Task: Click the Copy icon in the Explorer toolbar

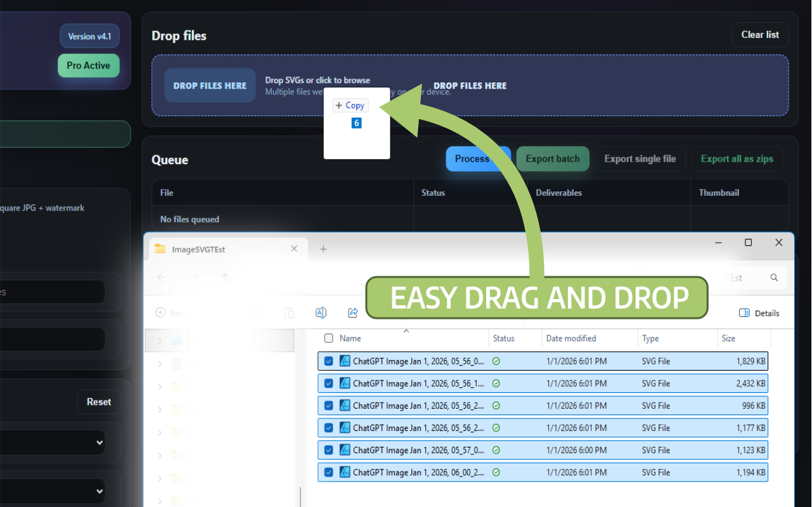Action: pyautogui.click(x=257, y=312)
